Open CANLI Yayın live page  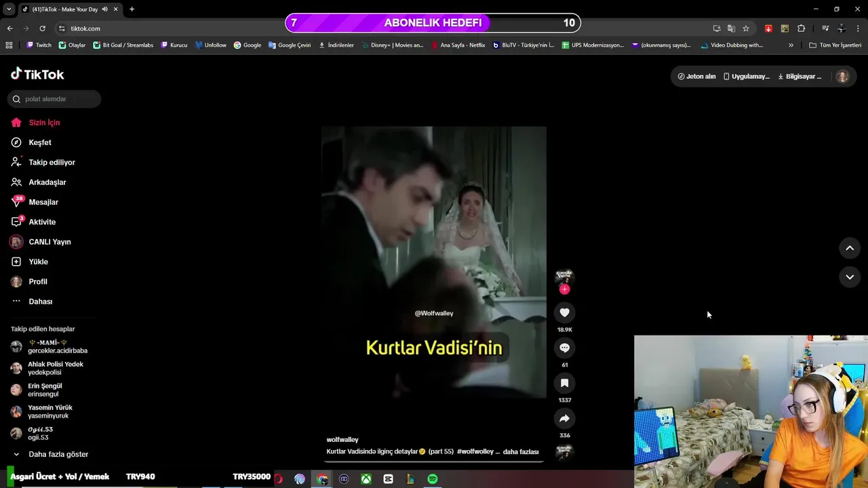point(41,242)
